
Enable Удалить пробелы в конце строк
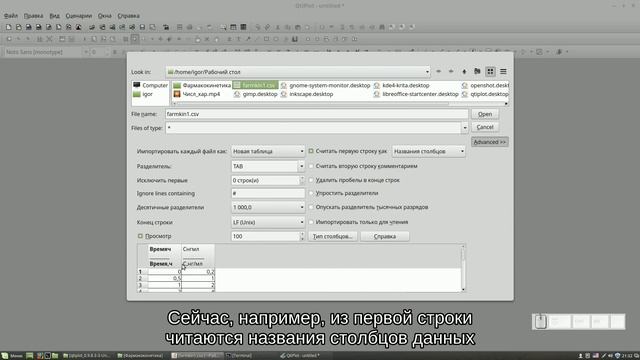coord(311,180)
